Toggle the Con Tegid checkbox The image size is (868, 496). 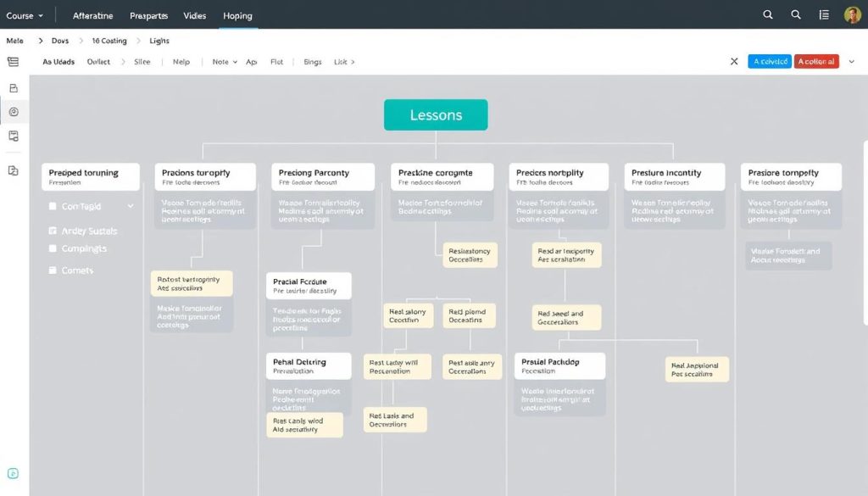(x=53, y=206)
